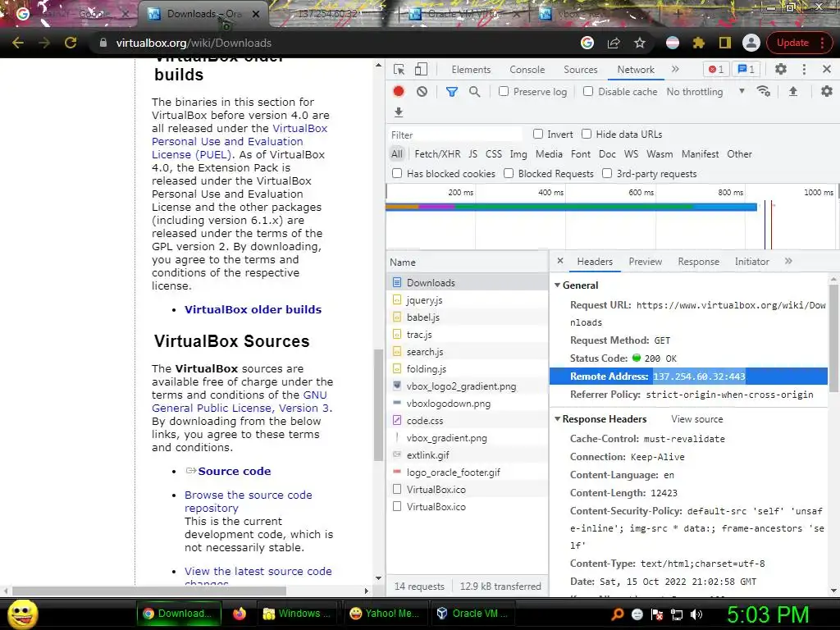840x630 pixels.
Task: Click the blue issues count badge
Action: click(x=746, y=69)
